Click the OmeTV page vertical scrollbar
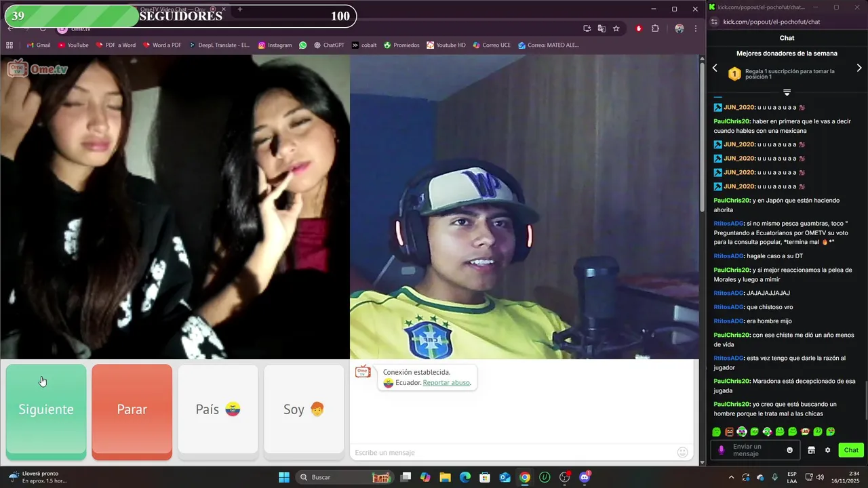 coord(702,136)
